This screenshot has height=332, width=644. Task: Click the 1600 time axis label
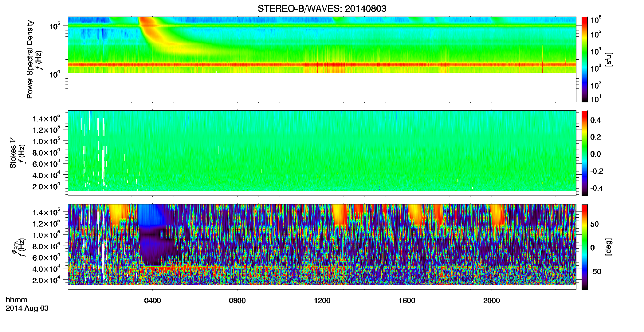point(407,301)
